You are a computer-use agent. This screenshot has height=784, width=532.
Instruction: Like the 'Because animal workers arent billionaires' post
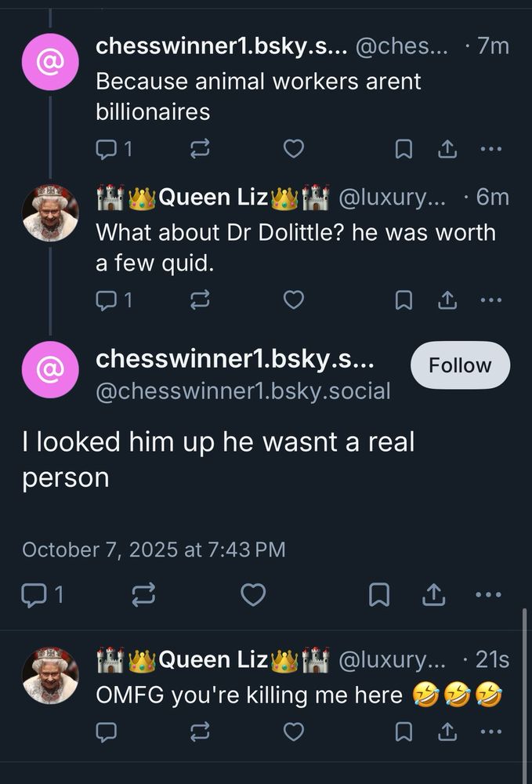(293, 148)
